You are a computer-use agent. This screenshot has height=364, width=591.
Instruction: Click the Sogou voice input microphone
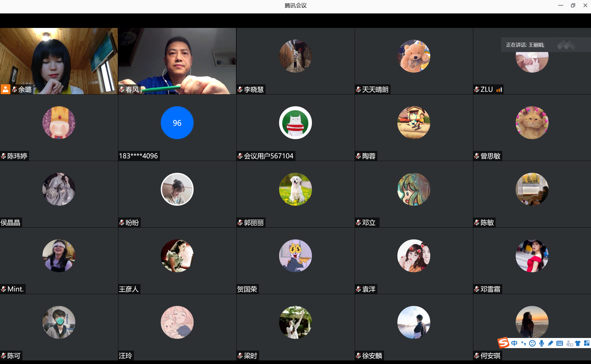pyautogui.click(x=541, y=343)
